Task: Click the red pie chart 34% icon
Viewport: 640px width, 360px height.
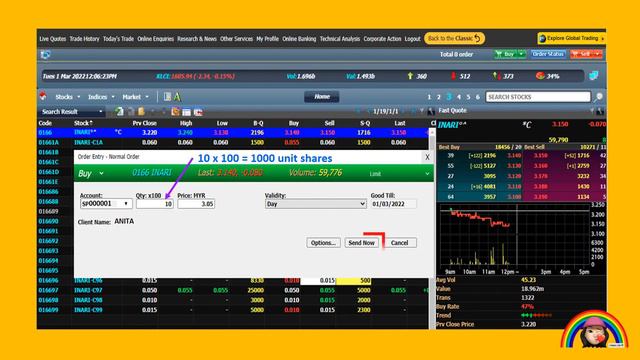Action: coord(540,76)
